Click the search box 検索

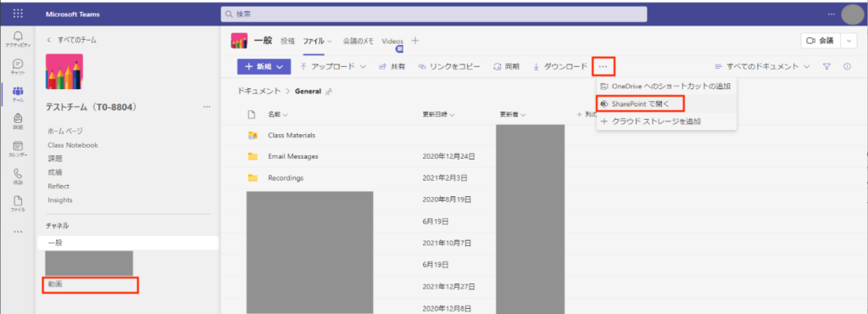(433, 14)
